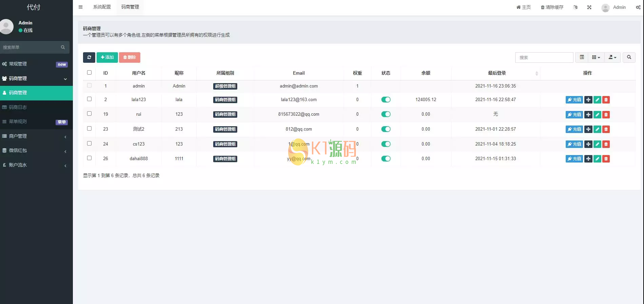Screen dimensions: 644x304
Task: Delete the cs123 row with trash icon
Action: tap(606, 144)
